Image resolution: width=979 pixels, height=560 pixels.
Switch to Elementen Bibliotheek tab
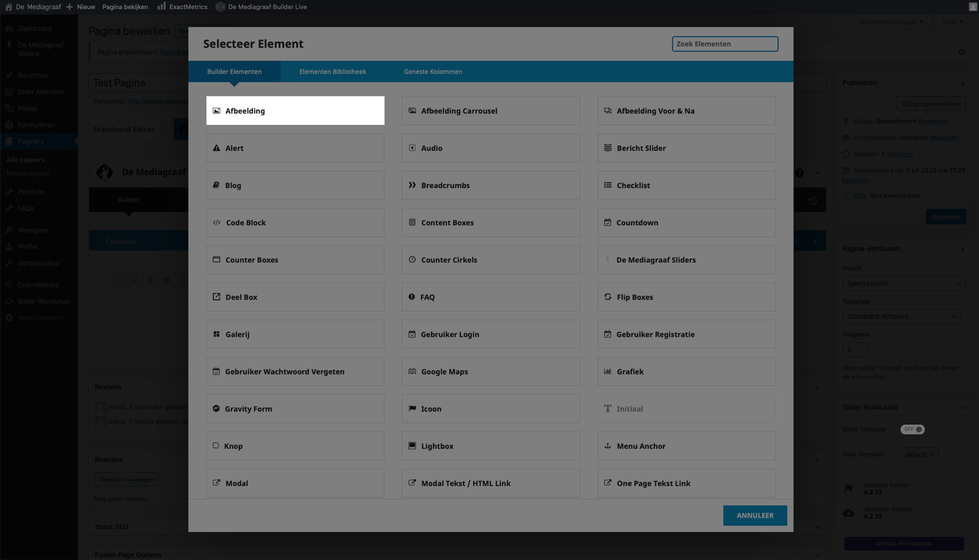click(x=332, y=72)
